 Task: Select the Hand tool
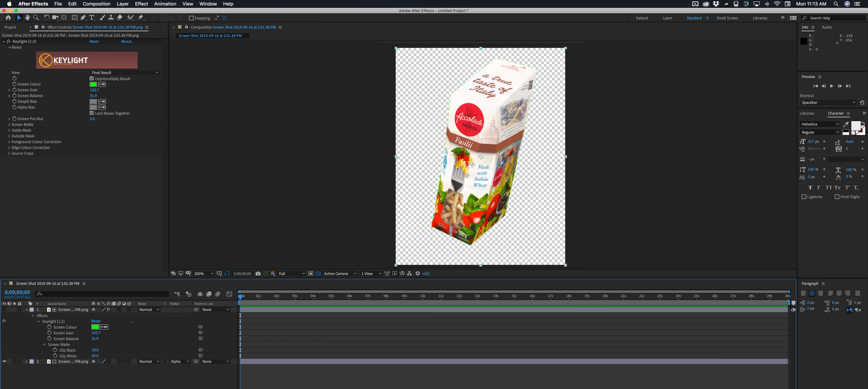27,18
